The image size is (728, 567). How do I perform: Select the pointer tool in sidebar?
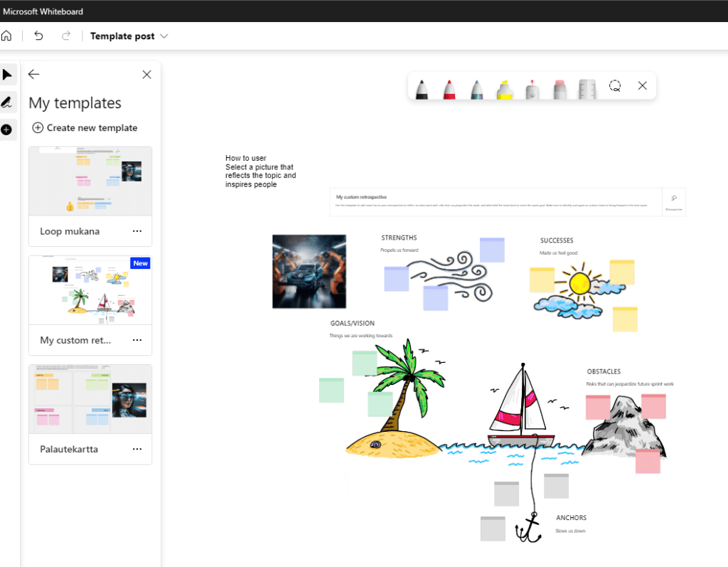coord(7,75)
